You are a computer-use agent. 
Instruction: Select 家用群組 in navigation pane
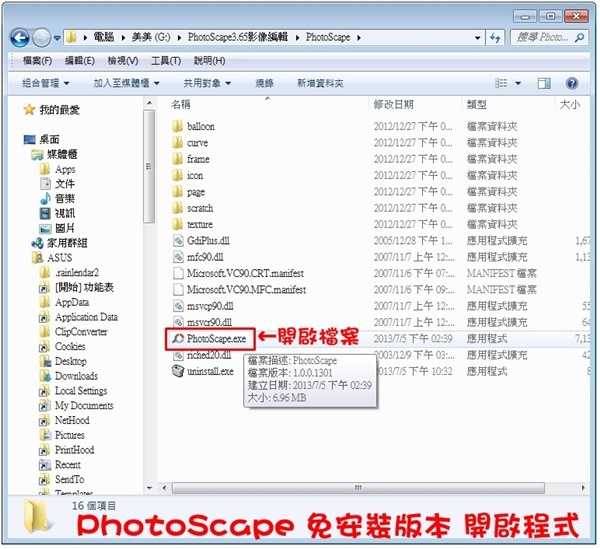(x=59, y=243)
